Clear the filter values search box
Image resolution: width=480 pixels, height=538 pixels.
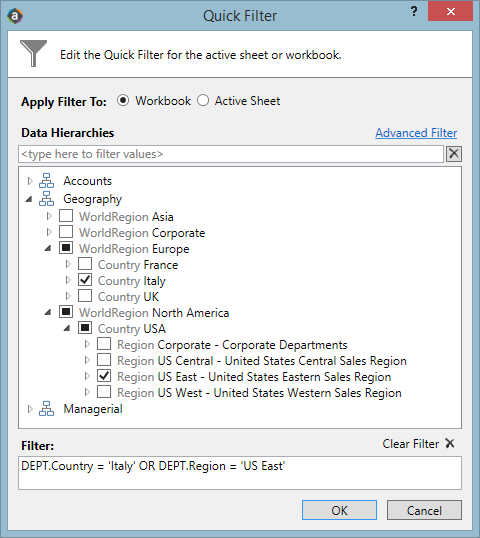click(454, 154)
